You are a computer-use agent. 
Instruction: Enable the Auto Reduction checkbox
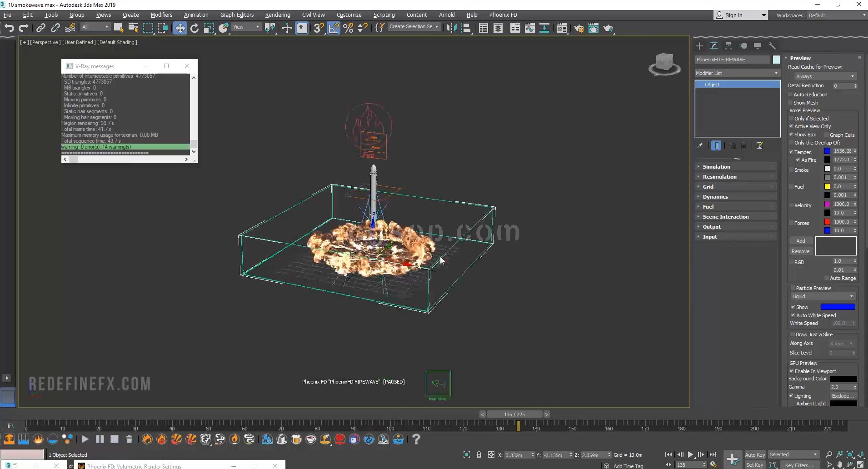791,95
